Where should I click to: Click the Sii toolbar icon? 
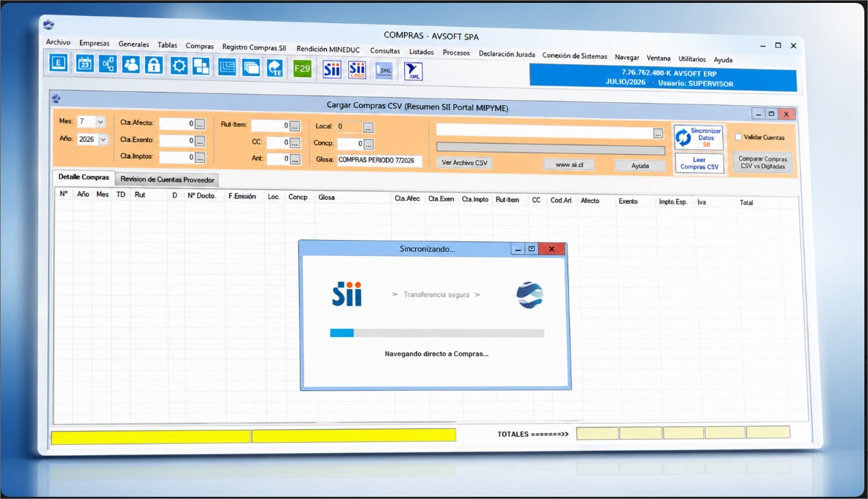click(x=332, y=69)
